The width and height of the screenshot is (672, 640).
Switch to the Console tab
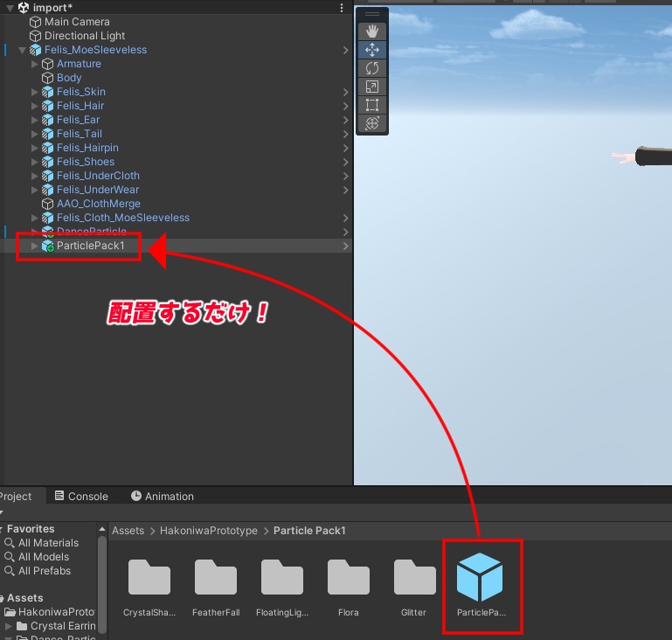coord(81,497)
